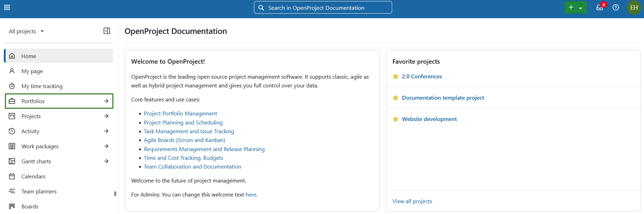Click the Home house icon
The width and height of the screenshot is (644, 214).
point(12,56)
